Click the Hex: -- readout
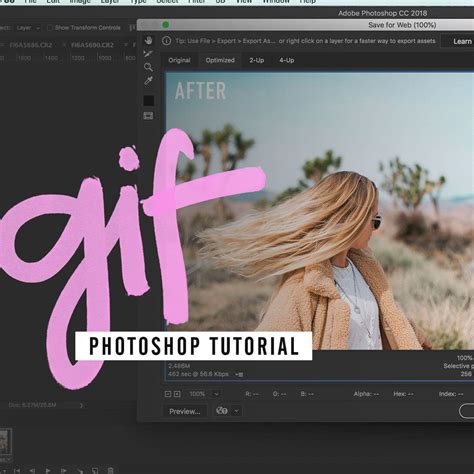Screen dimensions: 474x474 point(403,394)
